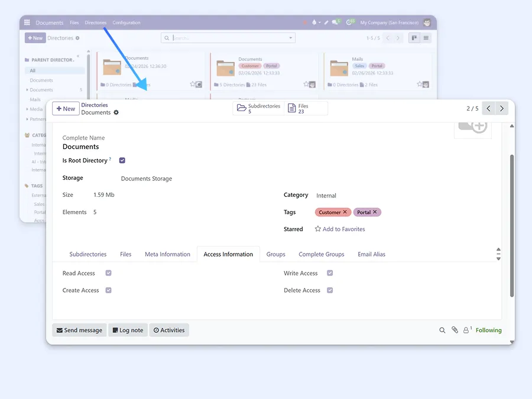Open the search filter dropdown arrow

(x=290, y=37)
